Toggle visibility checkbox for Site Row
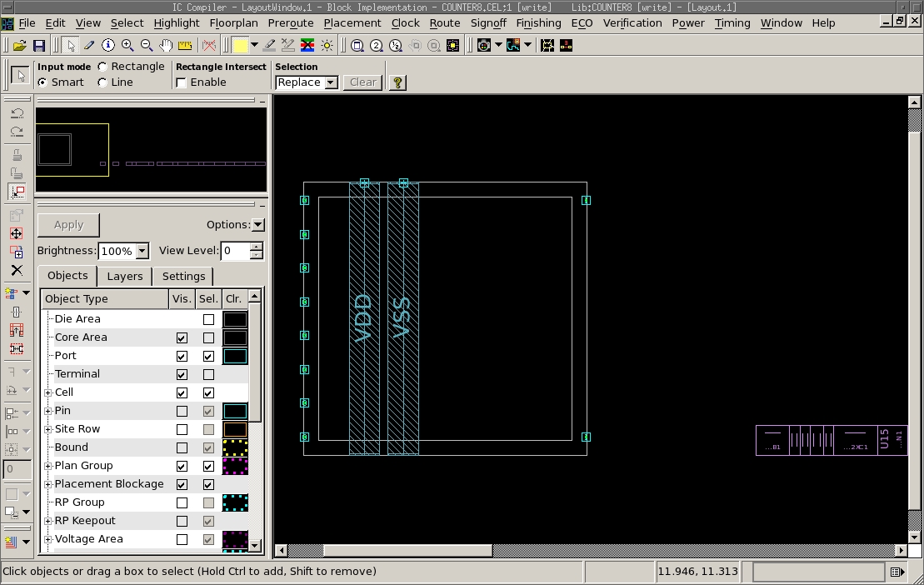Screen dimensions: 924x585 tap(182, 429)
